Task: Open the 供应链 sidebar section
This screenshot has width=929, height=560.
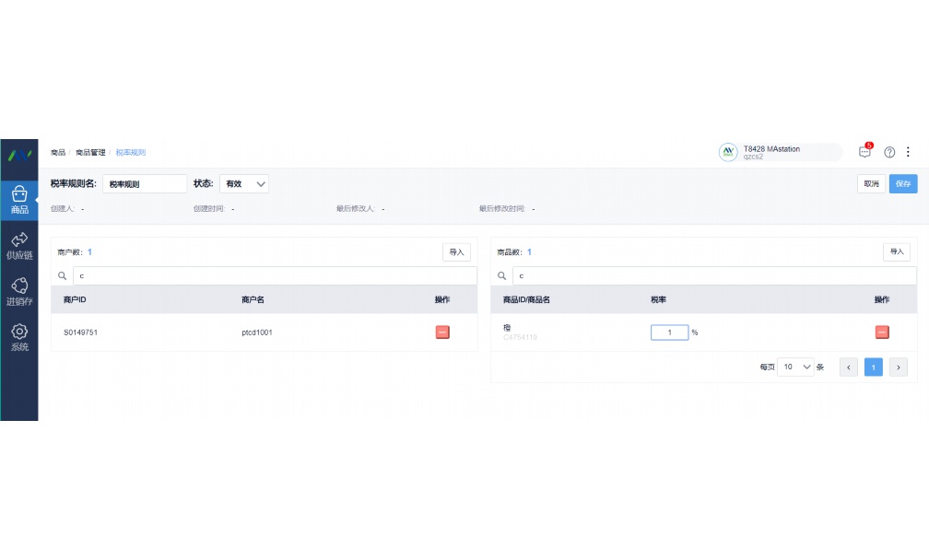Action: click(x=19, y=245)
